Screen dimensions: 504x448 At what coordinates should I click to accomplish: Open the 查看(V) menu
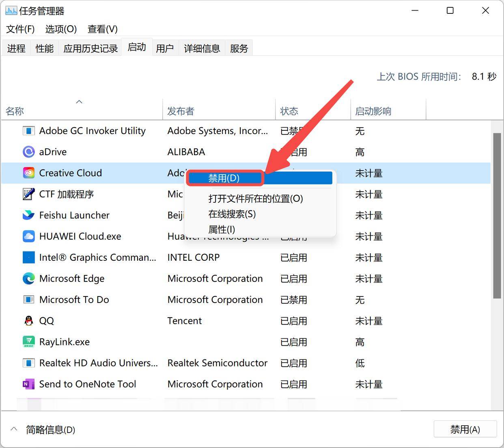coord(103,29)
